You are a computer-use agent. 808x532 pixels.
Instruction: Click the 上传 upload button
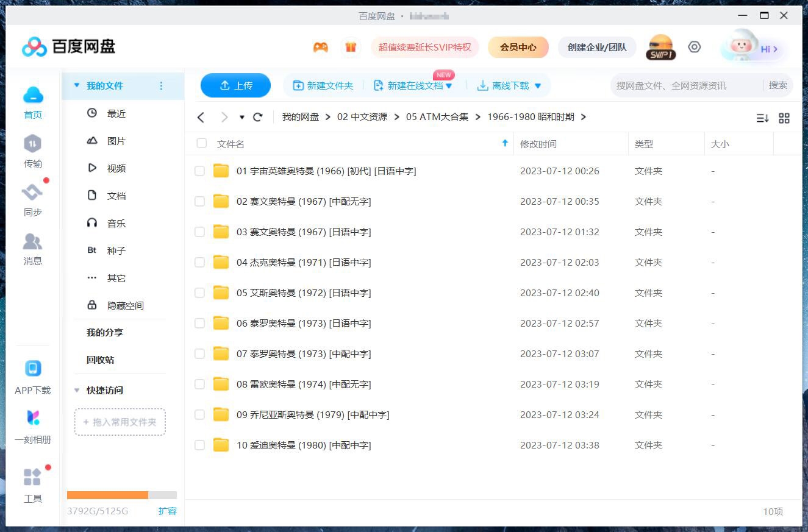tap(235, 85)
